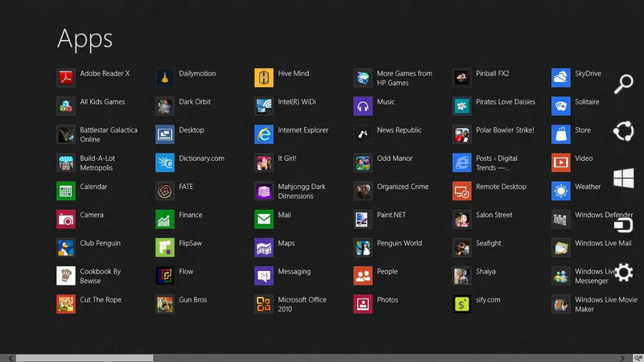This screenshot has width=644, height=362.
Task: Open the Devices charm
Action: (x=623, y=225)
